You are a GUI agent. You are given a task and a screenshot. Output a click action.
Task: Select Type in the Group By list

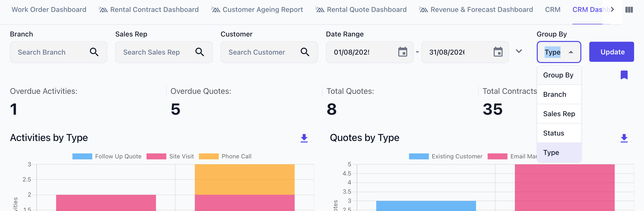pos(559,152)
